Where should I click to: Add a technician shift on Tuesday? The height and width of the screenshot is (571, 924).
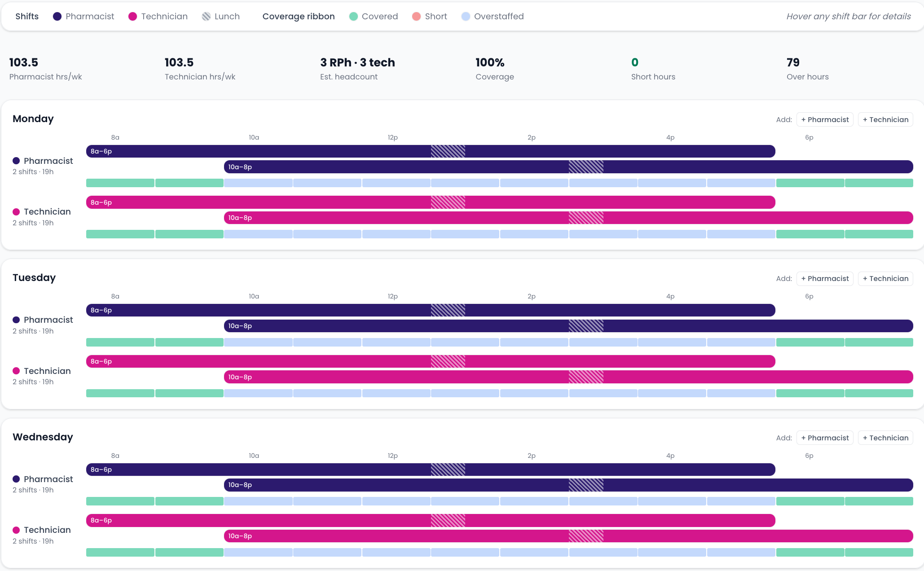point(885,278)
